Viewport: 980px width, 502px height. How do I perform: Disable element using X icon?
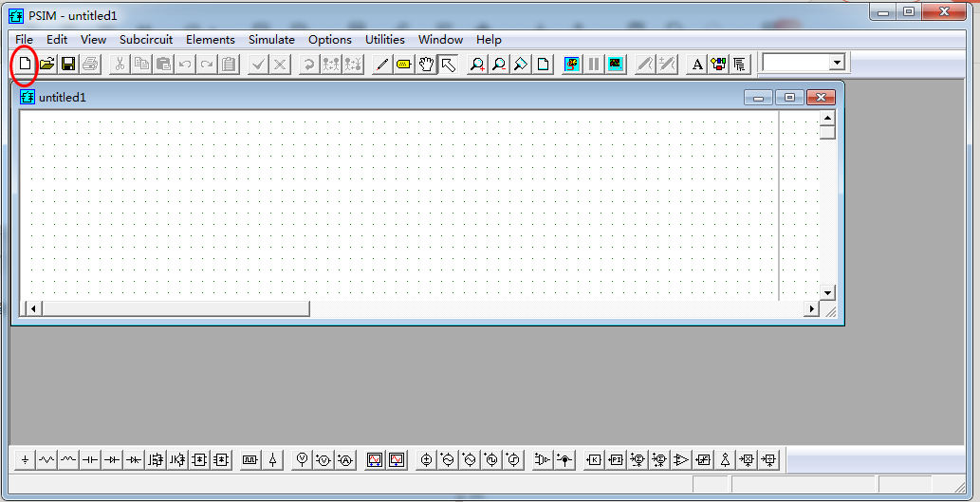[x=280, y=64]
